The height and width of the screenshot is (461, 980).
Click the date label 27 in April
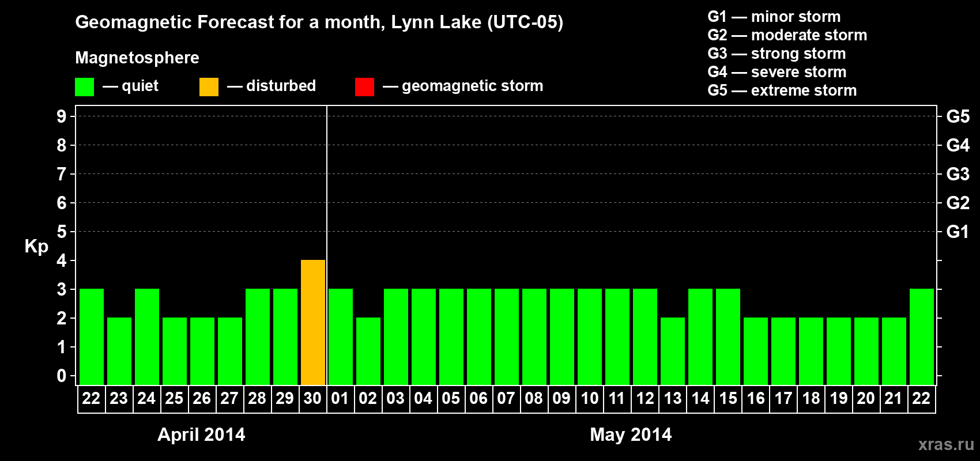(229, 399)
